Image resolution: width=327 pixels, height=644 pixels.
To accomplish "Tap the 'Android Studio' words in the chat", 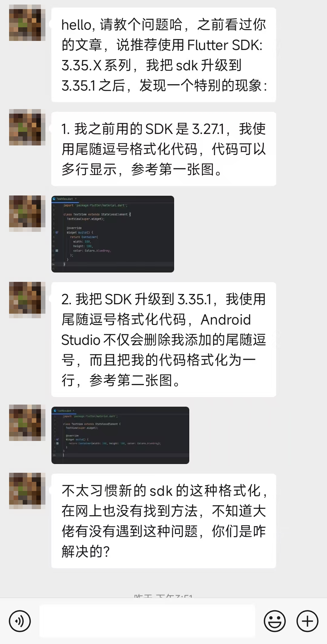I will pos(164,330).
